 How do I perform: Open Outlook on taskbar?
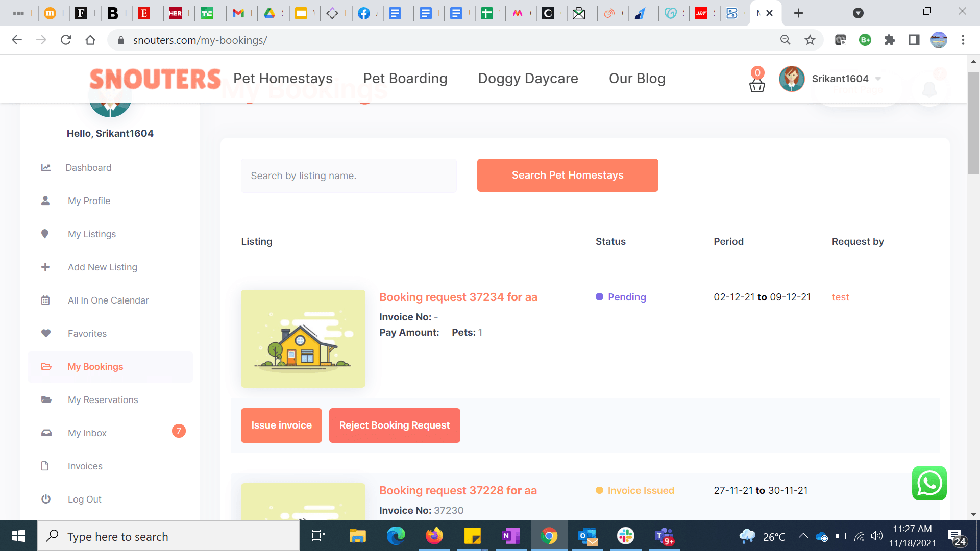coord(587,536)
